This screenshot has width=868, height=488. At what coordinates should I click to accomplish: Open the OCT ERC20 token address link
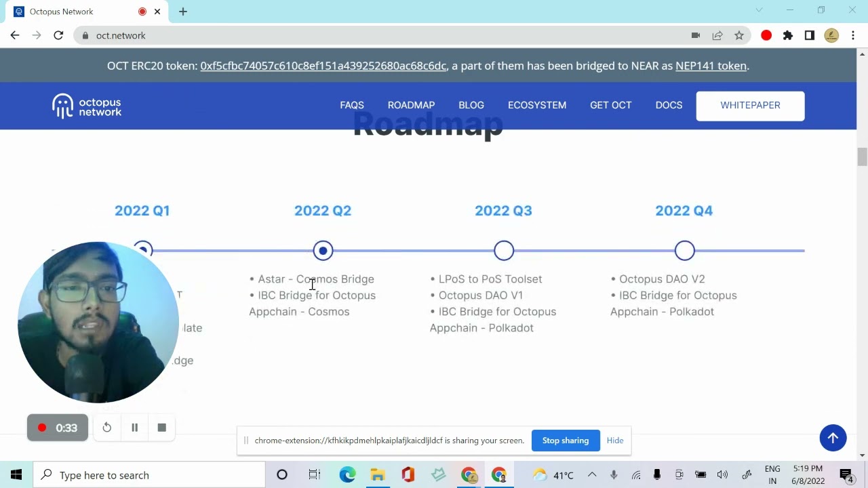[323, 66]
